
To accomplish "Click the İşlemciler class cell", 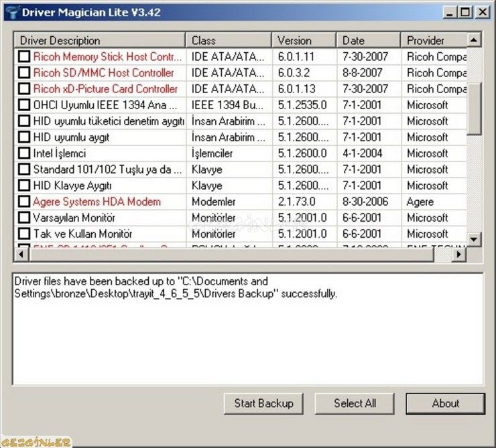I will (x=212, y=153).
